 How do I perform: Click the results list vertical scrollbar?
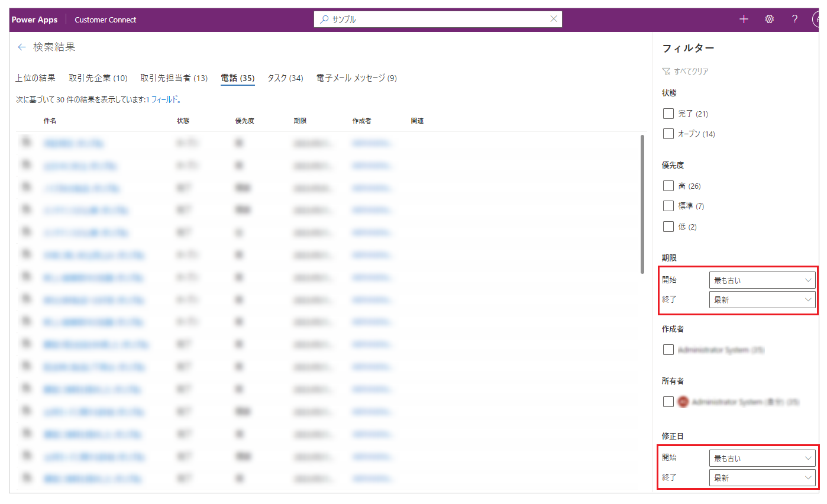pos(642,204)
